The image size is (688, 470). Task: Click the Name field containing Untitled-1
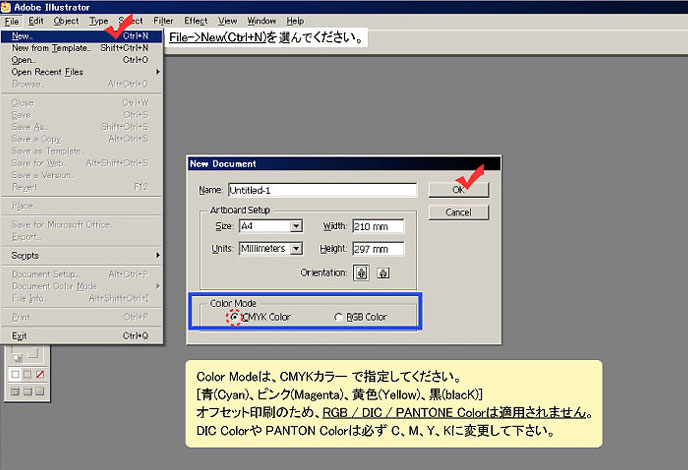(322, 190)
